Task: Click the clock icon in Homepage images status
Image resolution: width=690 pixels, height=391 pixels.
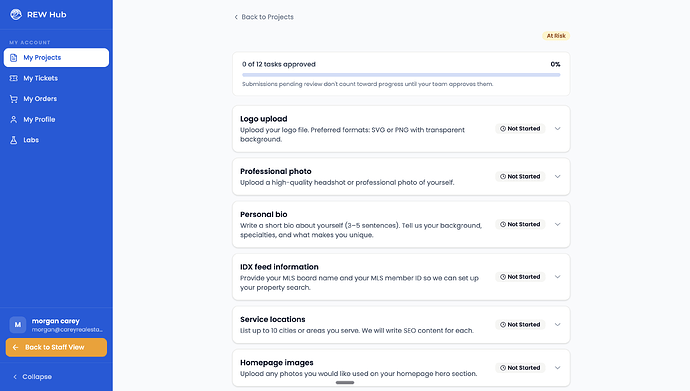Action: 503,368
